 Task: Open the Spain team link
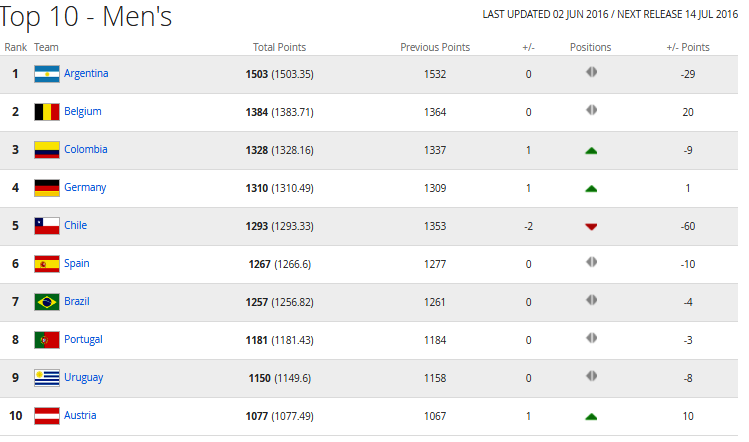click(76, 264)
